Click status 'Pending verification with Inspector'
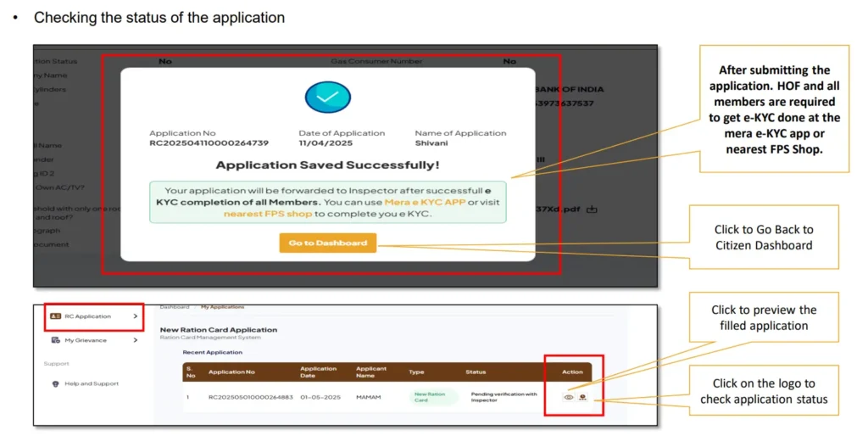Image resolution: width=868 pixels, height=436 pixels. click(x=504, y=397)
